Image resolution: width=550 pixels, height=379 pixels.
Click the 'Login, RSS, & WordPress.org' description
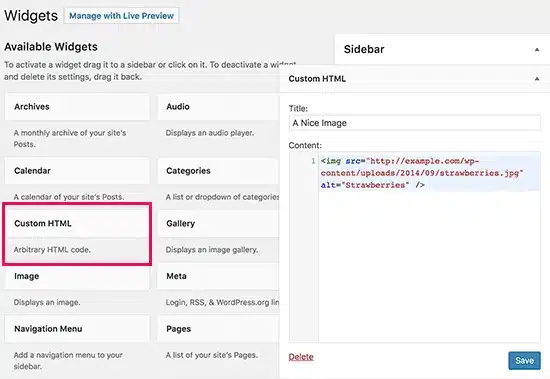222,302
